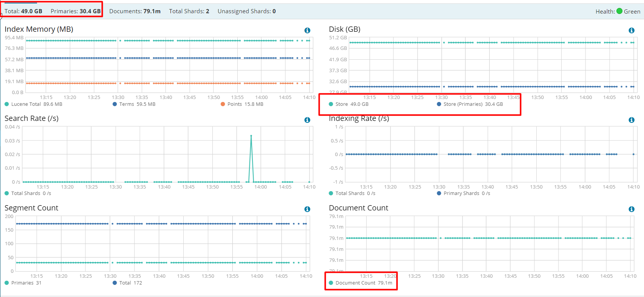Image resolution: width=644 pixels, height=297 pixels.
Task: Click the Total 172 legend color dot
Action: coord(115,283)
